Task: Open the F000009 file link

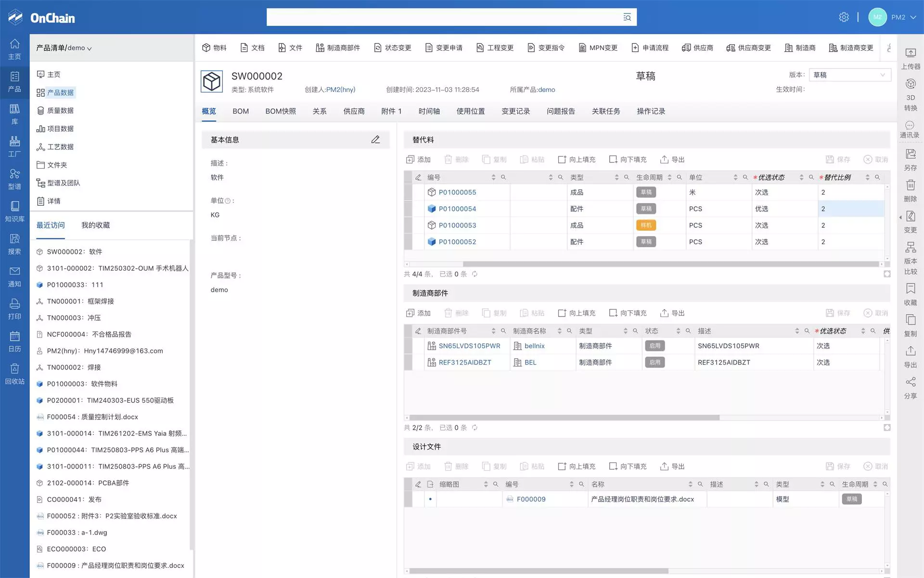Action: tap(531, 499)
